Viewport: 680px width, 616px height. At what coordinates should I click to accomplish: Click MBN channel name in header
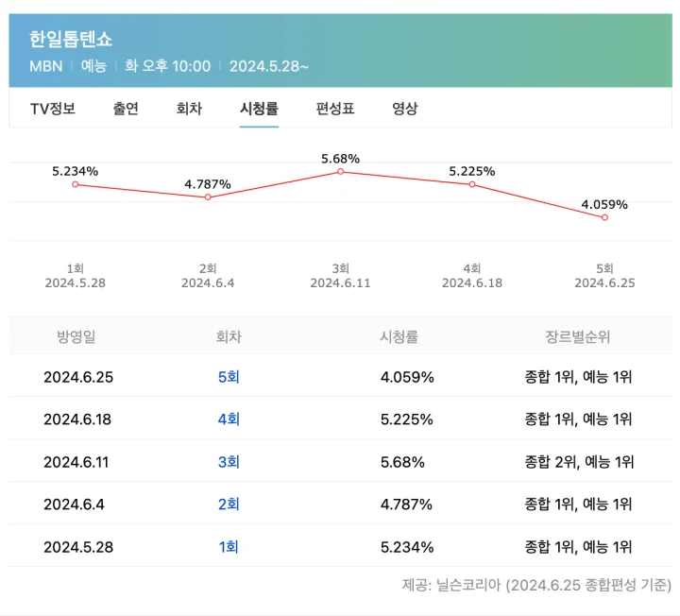[46, 66]
